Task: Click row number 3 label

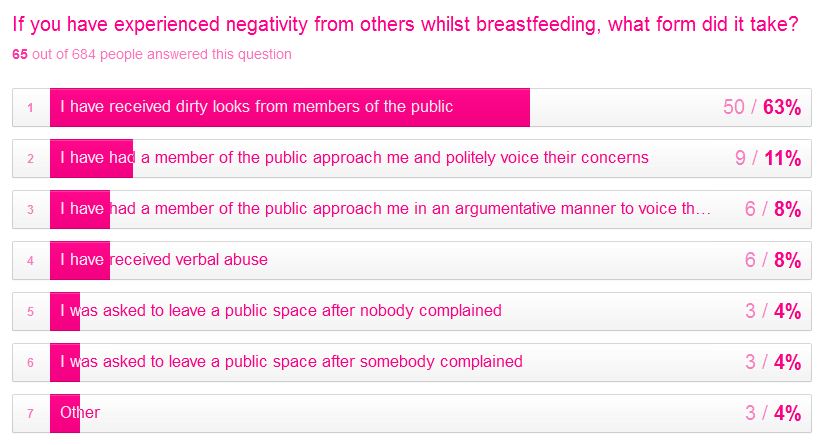Action: tap(31, 209)
